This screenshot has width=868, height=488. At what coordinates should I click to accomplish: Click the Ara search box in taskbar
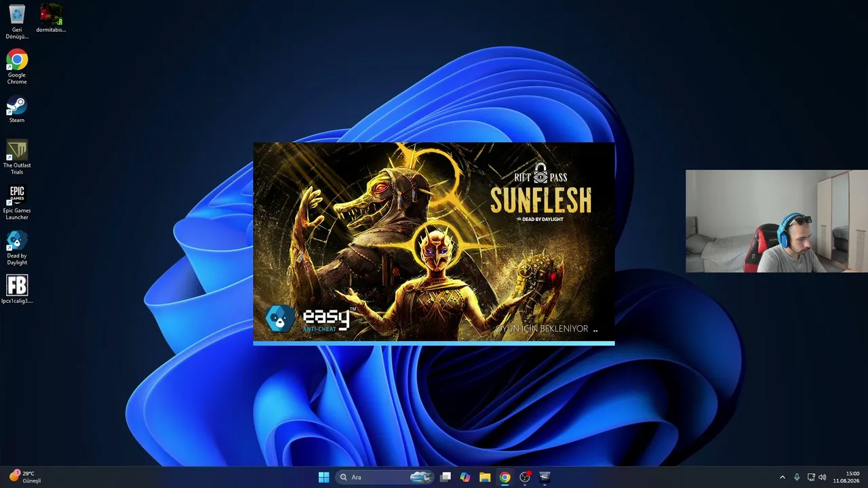pyautogui.click(x=384, y=477)
